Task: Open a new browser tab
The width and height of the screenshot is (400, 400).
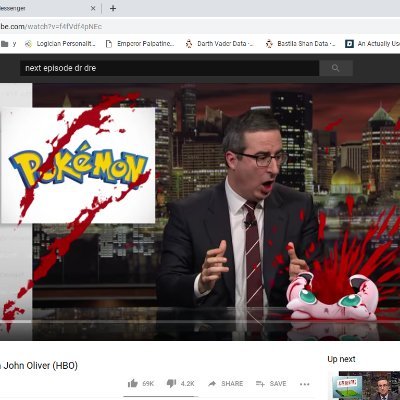Action: (x=113, y=8)
